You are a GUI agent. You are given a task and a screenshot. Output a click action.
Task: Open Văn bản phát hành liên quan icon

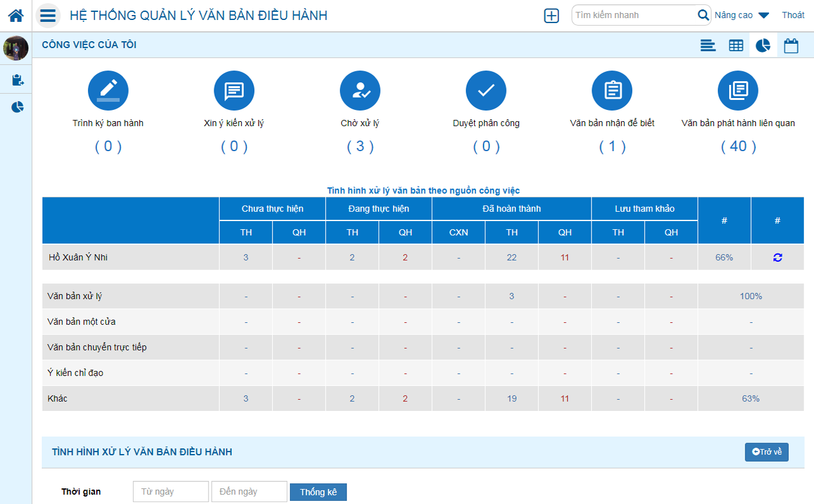coord(738,91)
